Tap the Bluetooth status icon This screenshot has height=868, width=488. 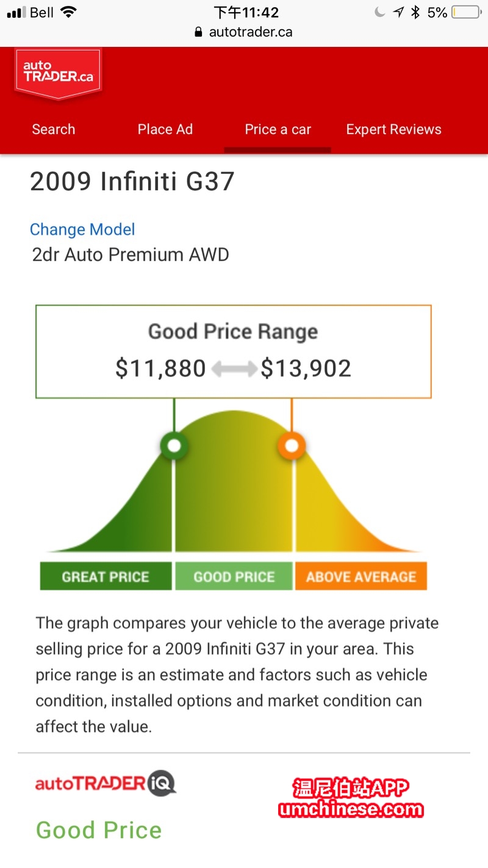(415, 12)
